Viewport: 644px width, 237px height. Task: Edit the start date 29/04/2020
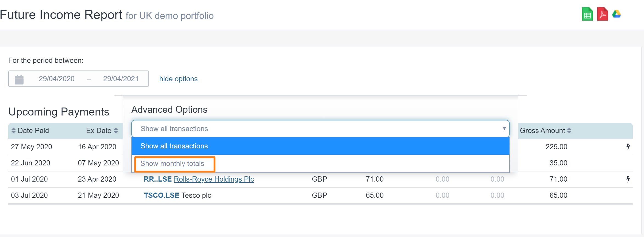tap(57, 79)
